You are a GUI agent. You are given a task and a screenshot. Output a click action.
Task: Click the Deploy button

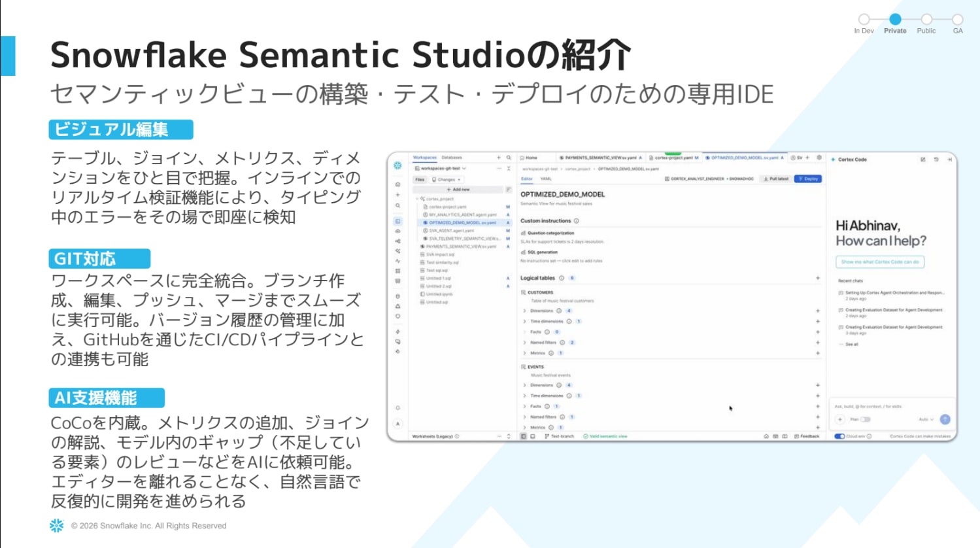[x=808, y=179]
